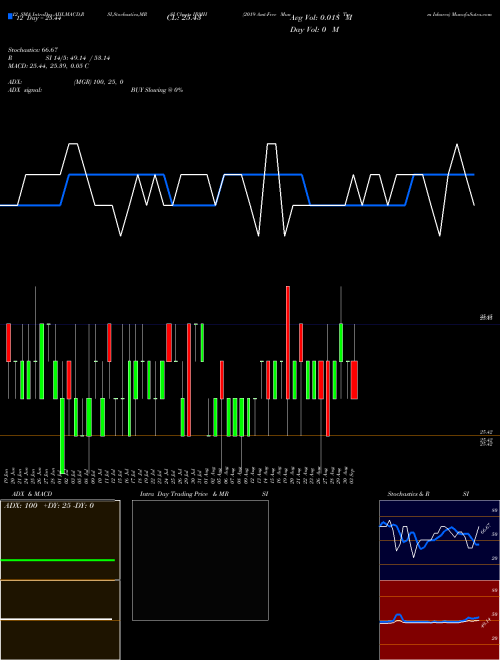The image size is (500, 660).
Task: Click the empty intraday trading price chart box
Action: click(x=200, y=560)
